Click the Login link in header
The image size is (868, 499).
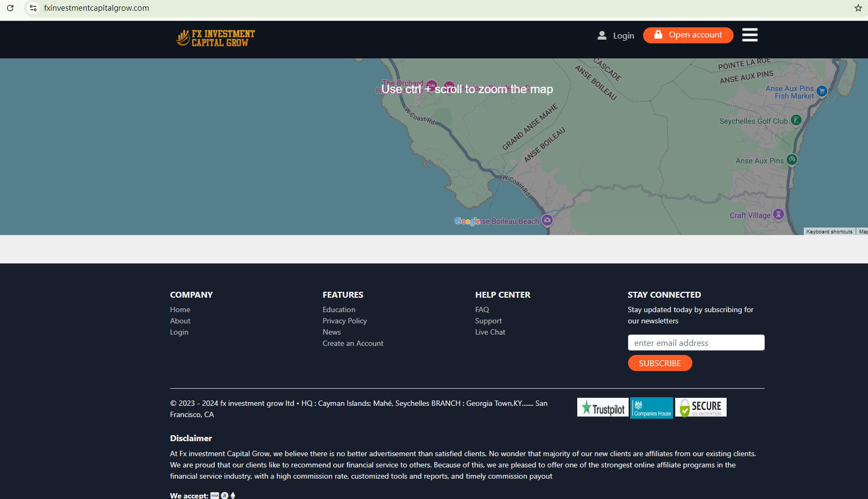pyautogui.click(x=616, y=35)
